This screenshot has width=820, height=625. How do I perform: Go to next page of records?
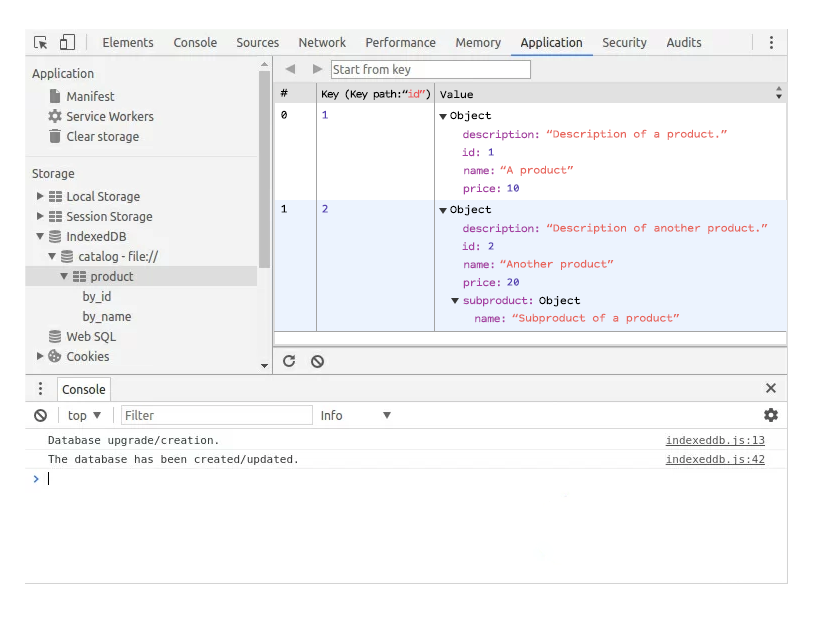[x=317, y=69]
